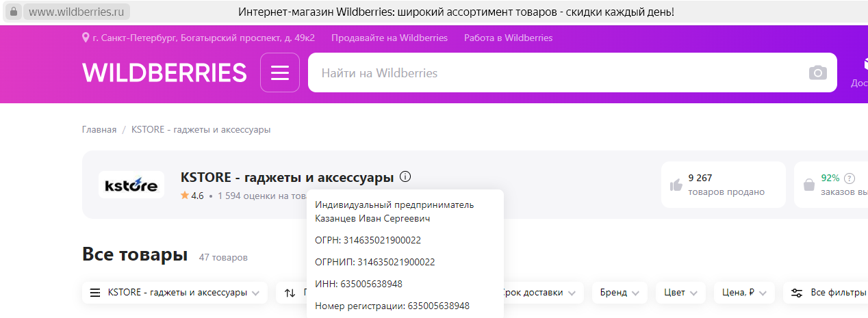
Task: Click the filter sliders icon
Action: (797, 293)
